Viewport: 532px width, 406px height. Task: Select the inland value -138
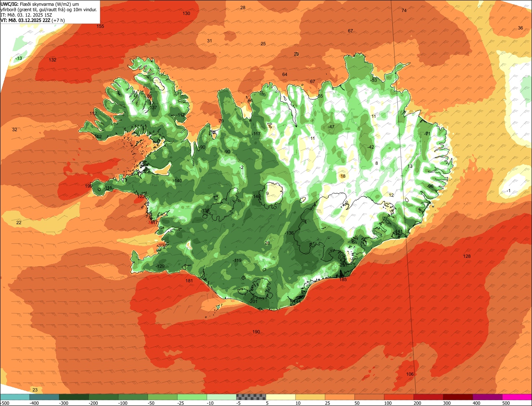click(205, 210)
